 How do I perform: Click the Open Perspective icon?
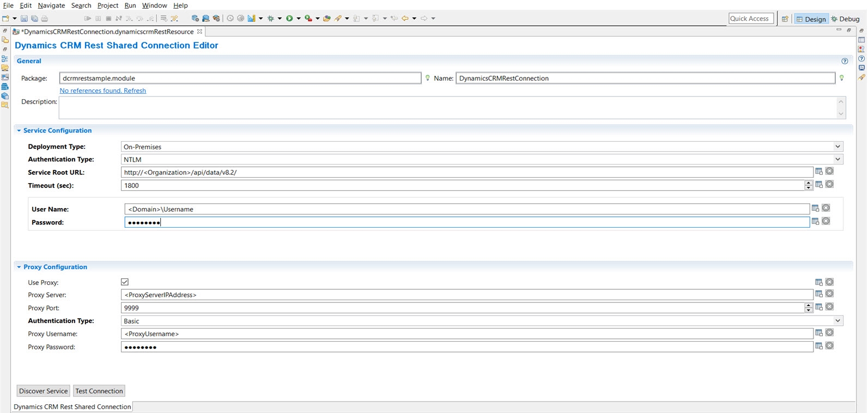(x=785, y=19)
